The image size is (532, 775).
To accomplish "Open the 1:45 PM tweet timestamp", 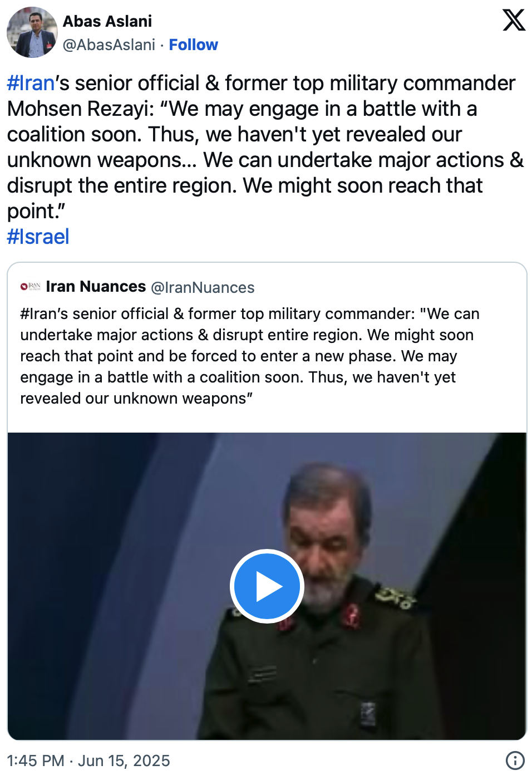I will [x=36, y=761].
